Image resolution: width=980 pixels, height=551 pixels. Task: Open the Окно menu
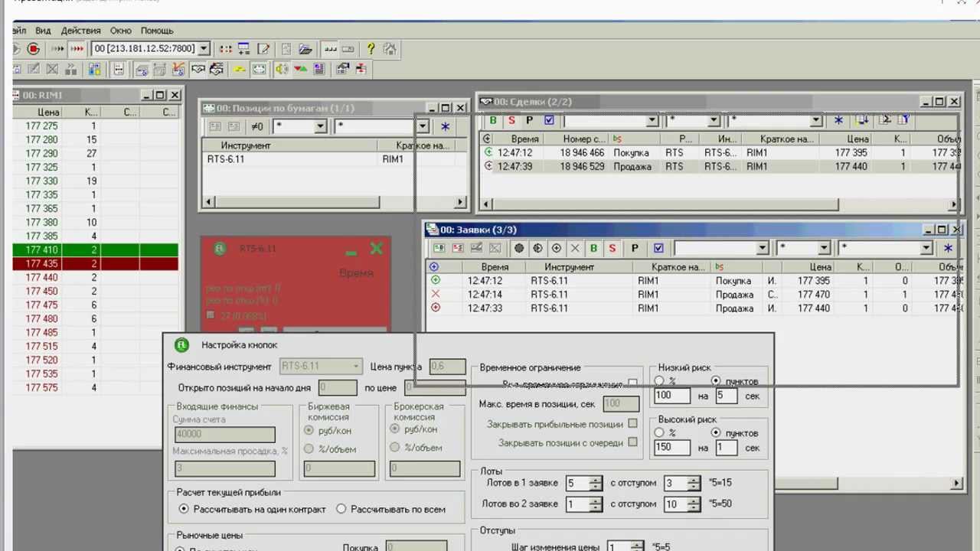pyautogui.click(x=121, y=31)
